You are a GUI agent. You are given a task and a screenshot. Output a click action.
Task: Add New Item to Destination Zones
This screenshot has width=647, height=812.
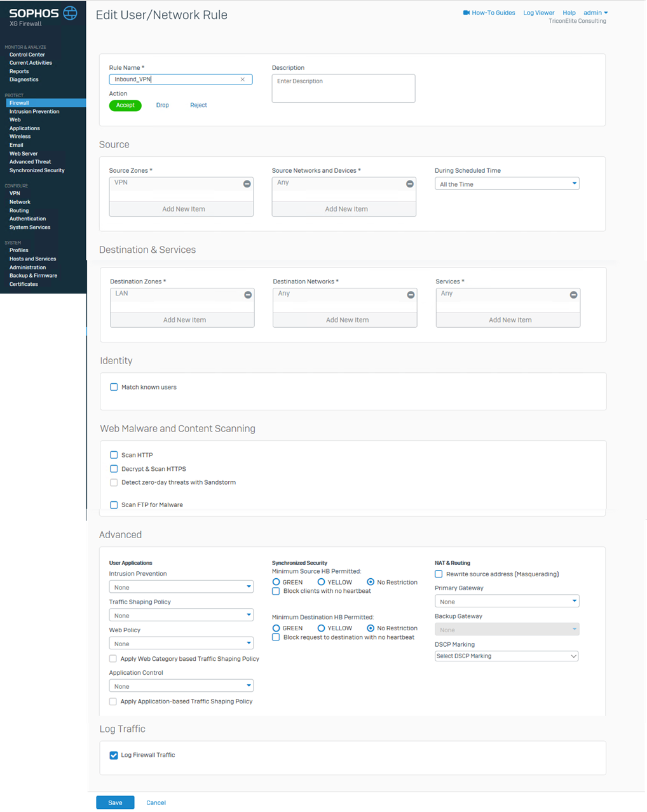[x=182, y=320]
